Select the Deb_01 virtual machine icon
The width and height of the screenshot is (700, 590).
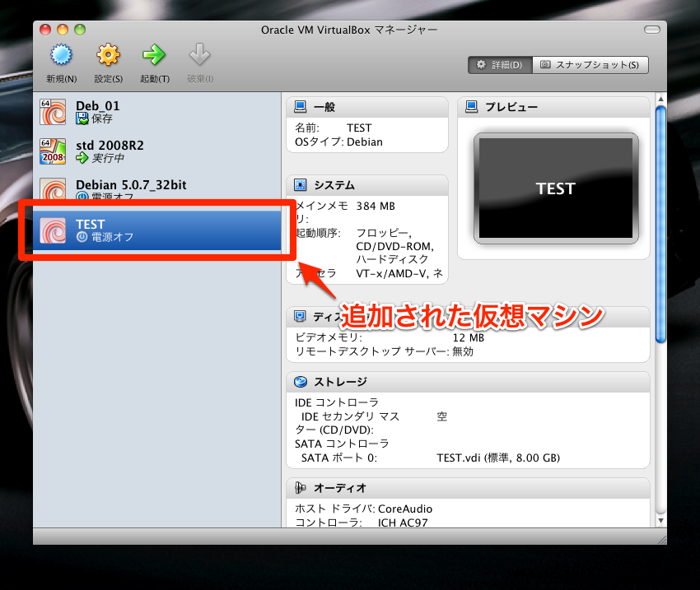(53, 112)
